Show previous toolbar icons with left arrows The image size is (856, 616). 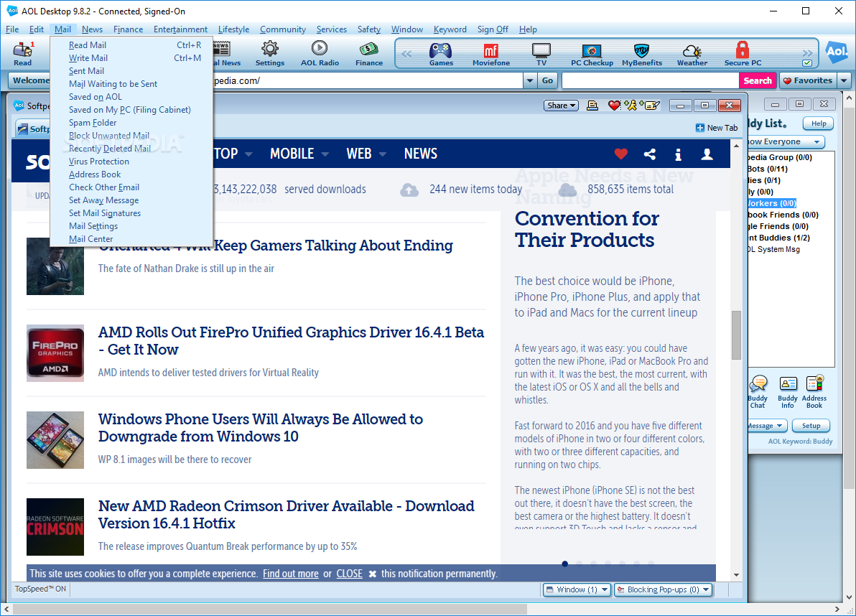(406, 53)
